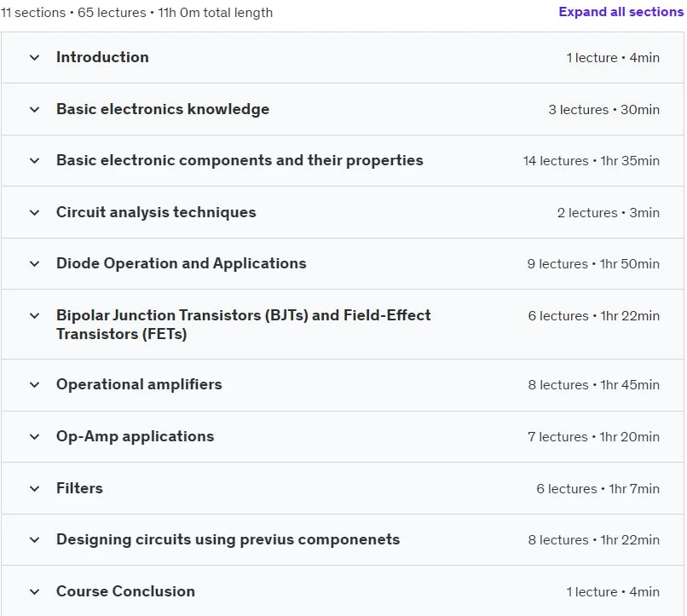Image resolution: width=687 pixels, height=616 pixels.
Task: Click '8 lectures • 1hr 22min' on Designing circuits
Action: 594,540
